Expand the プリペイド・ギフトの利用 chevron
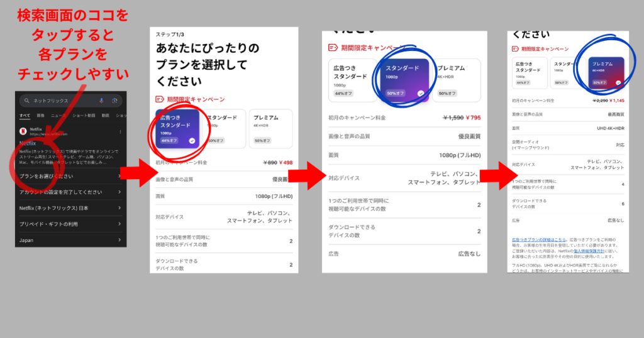 119,224
